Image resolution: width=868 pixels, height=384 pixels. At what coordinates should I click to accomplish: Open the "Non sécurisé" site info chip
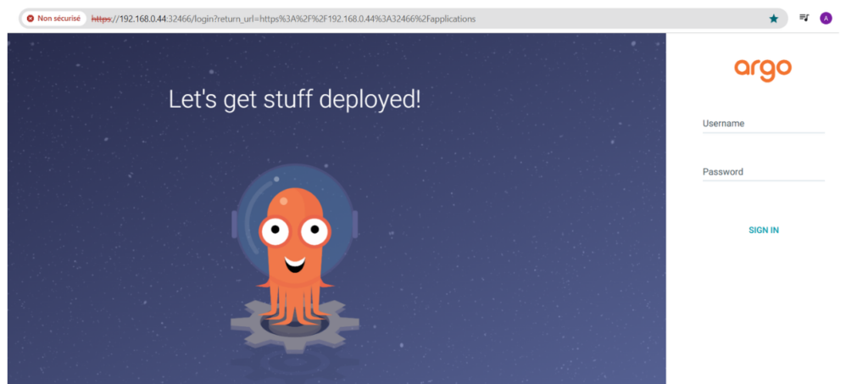[x=53, y=18]
